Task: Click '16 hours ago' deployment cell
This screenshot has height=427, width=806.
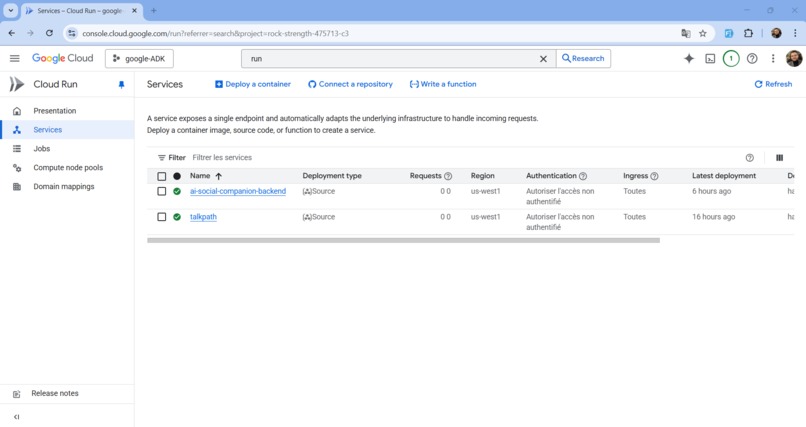Action: 713,217
